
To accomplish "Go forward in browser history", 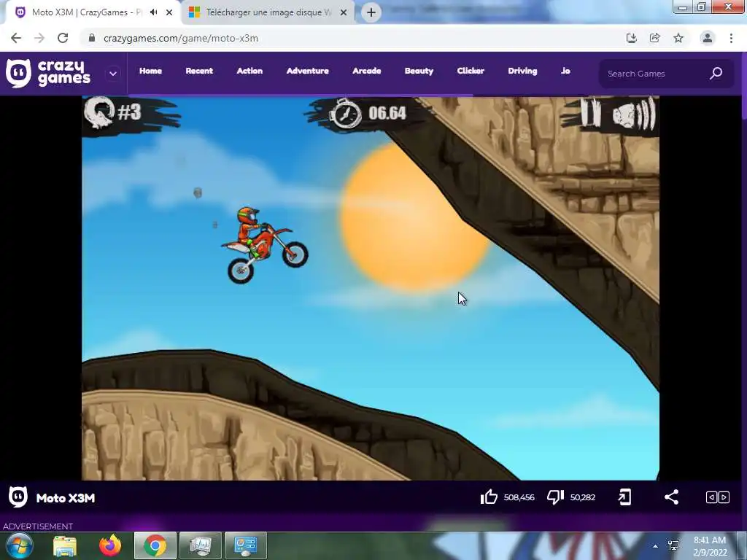I will [x=39, y=38].
